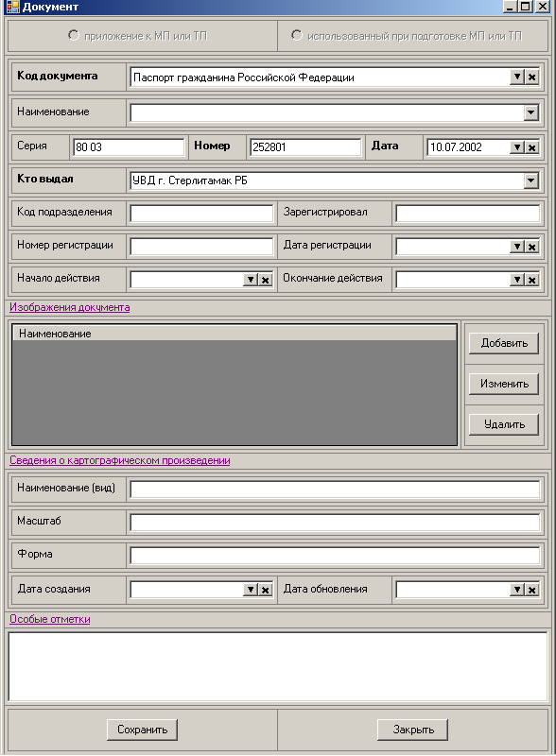Expand the Код документа dropdown list
The width and height of the screenshot is (556, 756).
pos(517,77)
